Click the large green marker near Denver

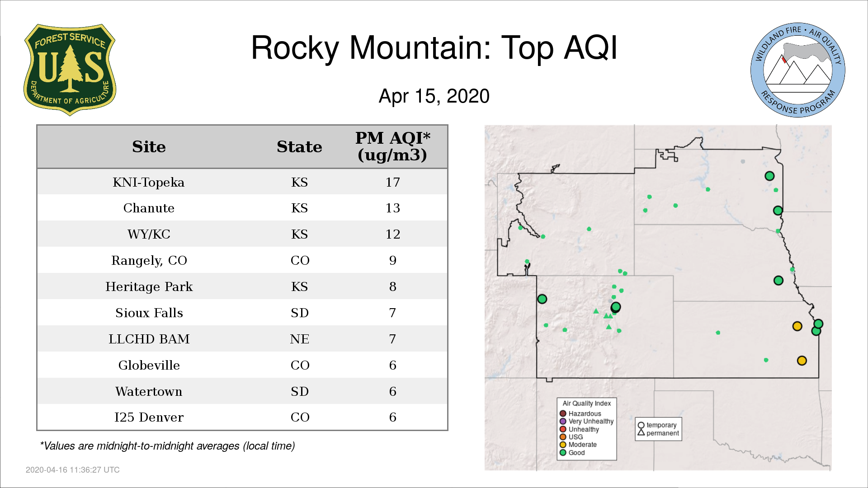click(616, 307)
